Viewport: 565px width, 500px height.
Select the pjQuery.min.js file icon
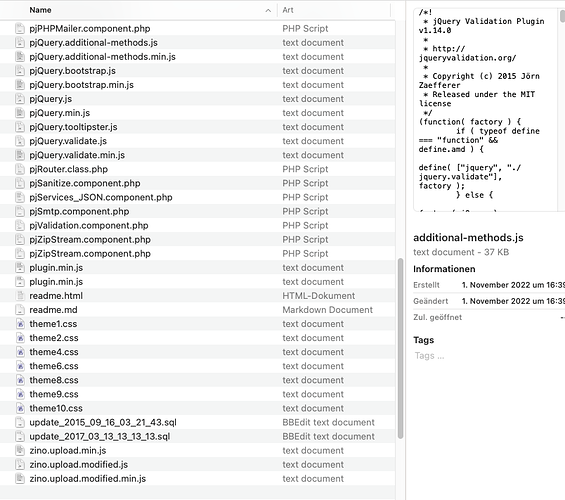(x=20, y=113)
